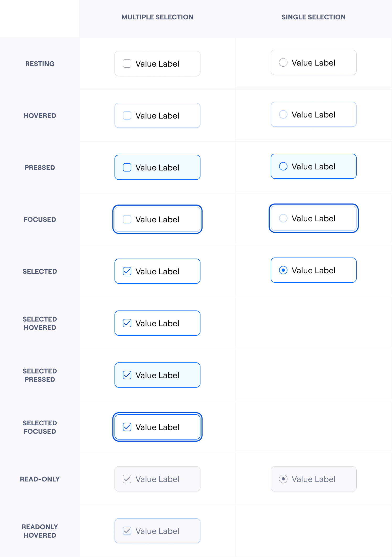392x557 pixels.
Task: Click the Readonly Hovered checkbox
Action: [127, 531]
